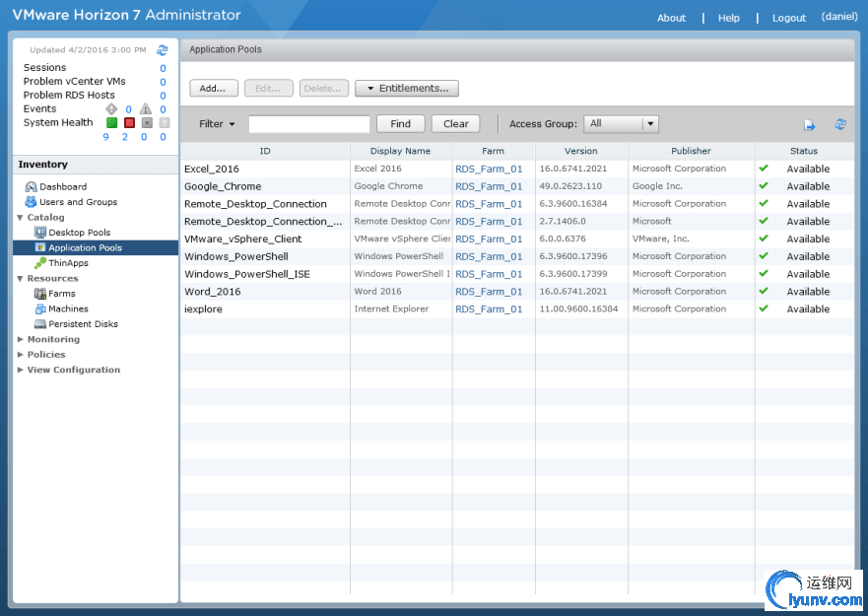868x616 pixels.
Task: Select the Windows_PowerShell row
Action: 517,256
